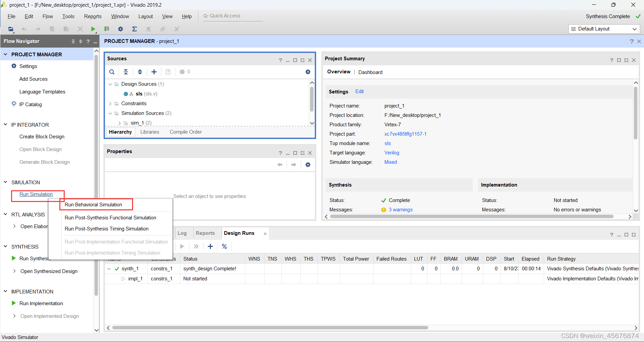
Task: Expand Open Synthesized Design
Action: click(x=14, y=271)
